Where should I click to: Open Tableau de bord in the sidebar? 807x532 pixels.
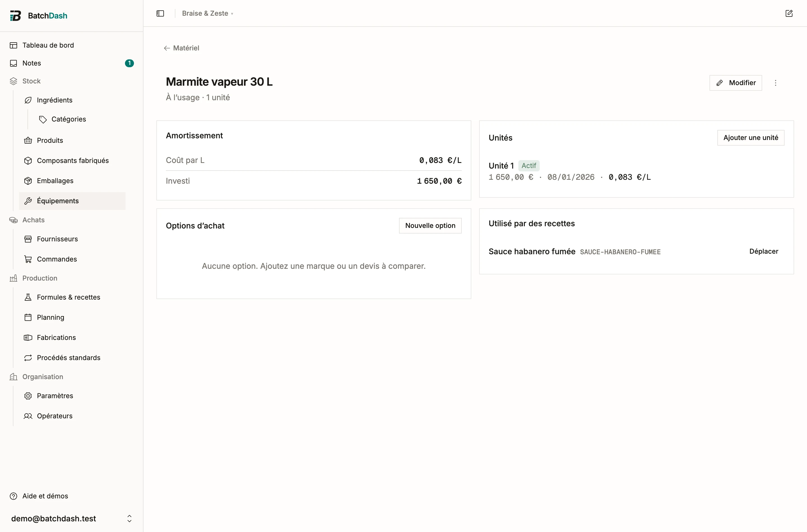tap(71, 45)
